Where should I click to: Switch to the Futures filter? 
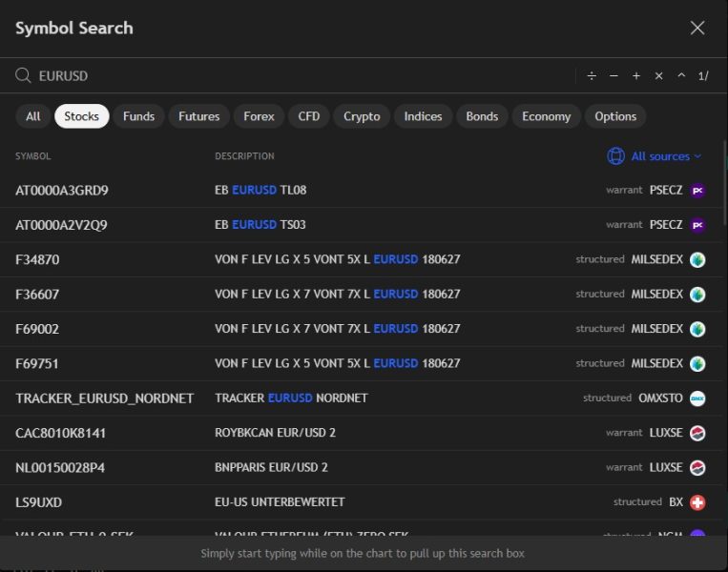199,116
